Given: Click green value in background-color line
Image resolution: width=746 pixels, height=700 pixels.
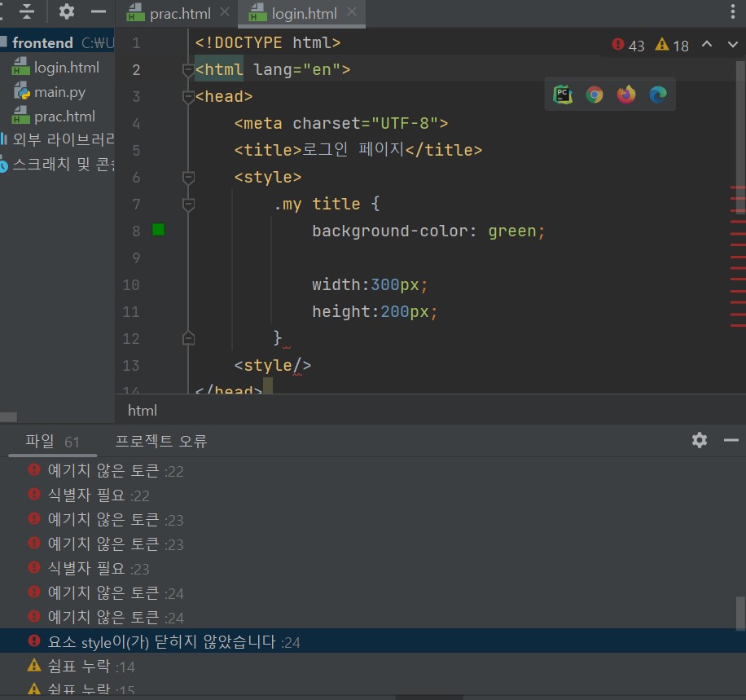Looking at the screenshot, I should pos(512,231).
